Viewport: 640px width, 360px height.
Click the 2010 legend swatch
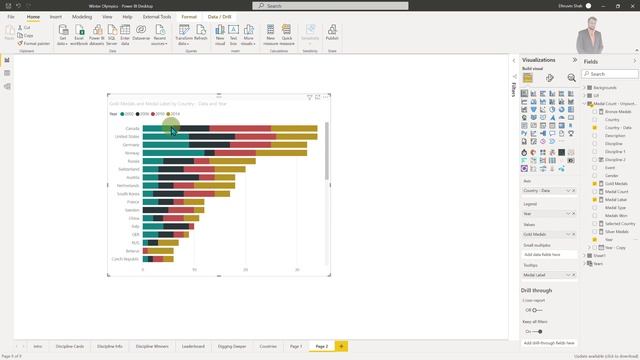click(x=153, y=114)
